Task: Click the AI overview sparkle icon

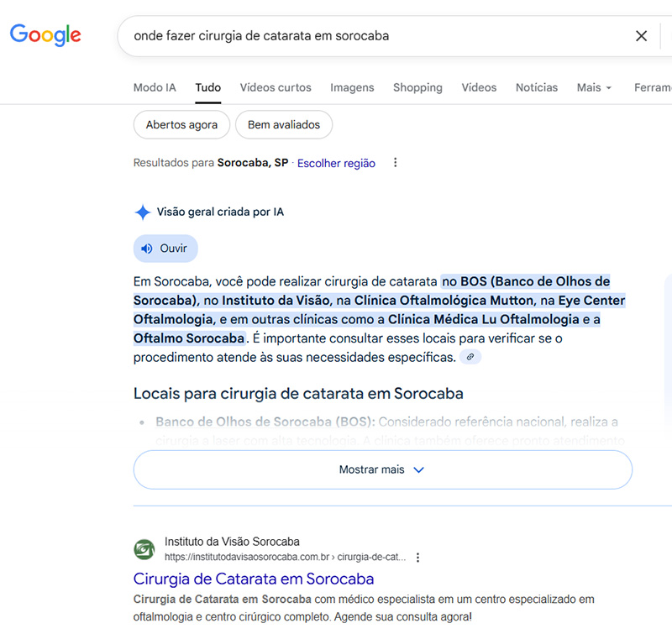Action: click(142, 212)
